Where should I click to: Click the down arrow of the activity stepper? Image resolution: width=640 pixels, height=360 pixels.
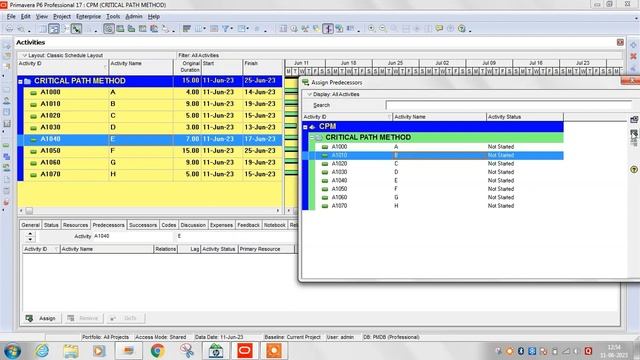(x=30, y=239)
